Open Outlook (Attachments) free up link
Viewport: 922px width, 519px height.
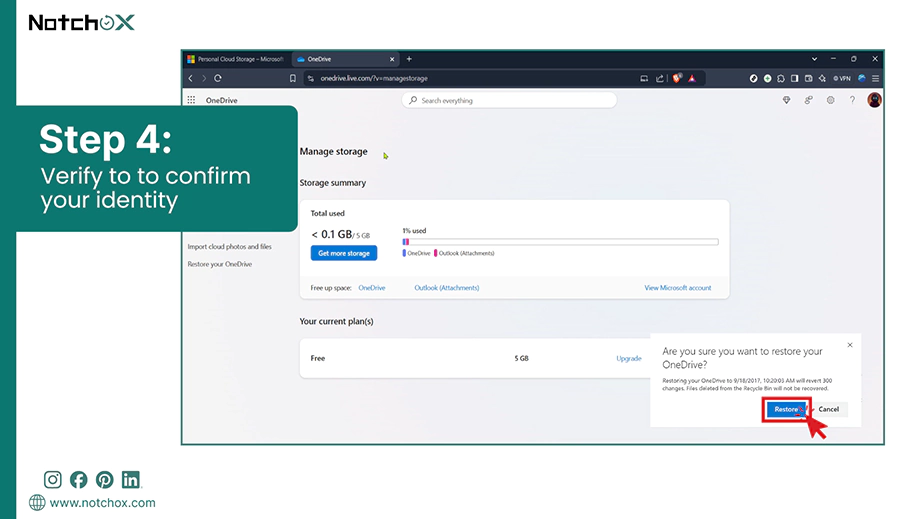(447, 287)
